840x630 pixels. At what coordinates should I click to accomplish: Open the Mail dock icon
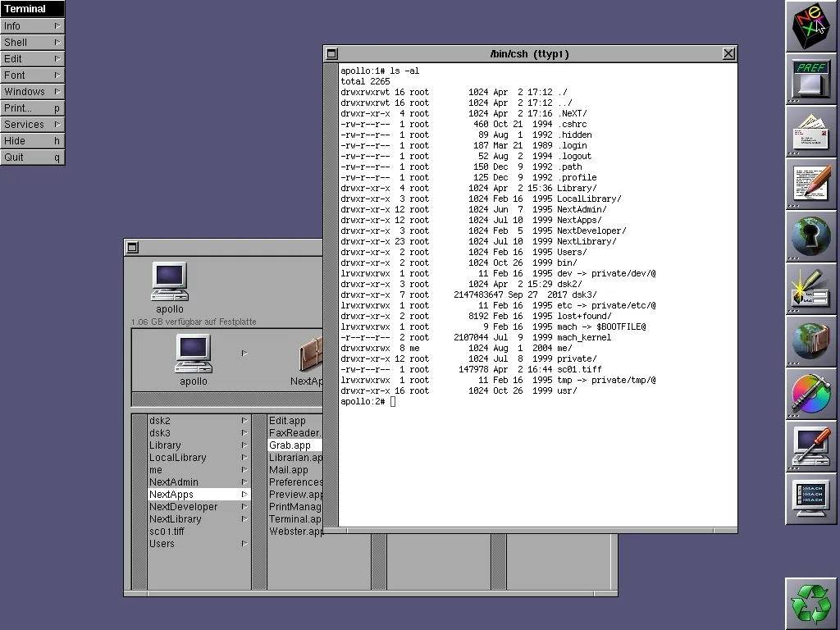pos(811,131)
